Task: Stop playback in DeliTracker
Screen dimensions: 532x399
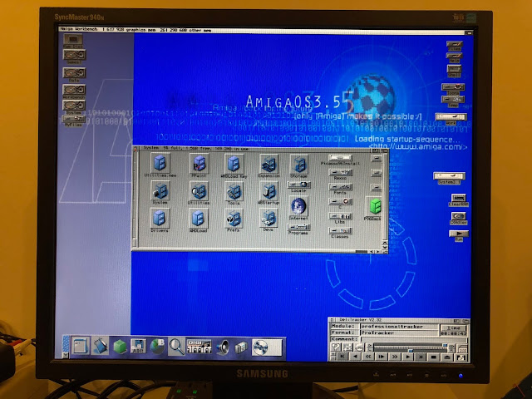Action: 433,357
